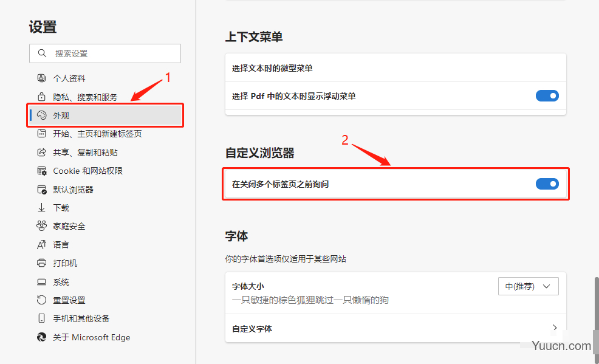Open the 字体大小 dropdown showing 中(推荐)
The image size is (599, 364).
[529, 286]
